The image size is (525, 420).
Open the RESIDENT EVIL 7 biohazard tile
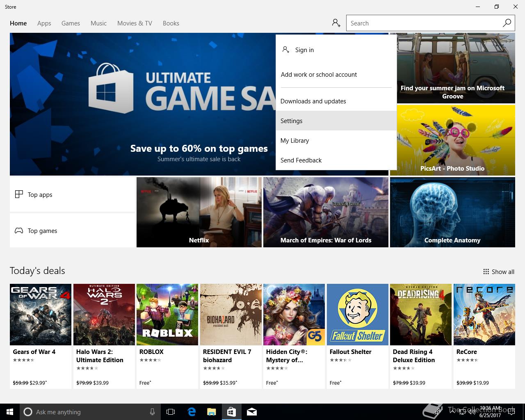[x=231, y=336]
